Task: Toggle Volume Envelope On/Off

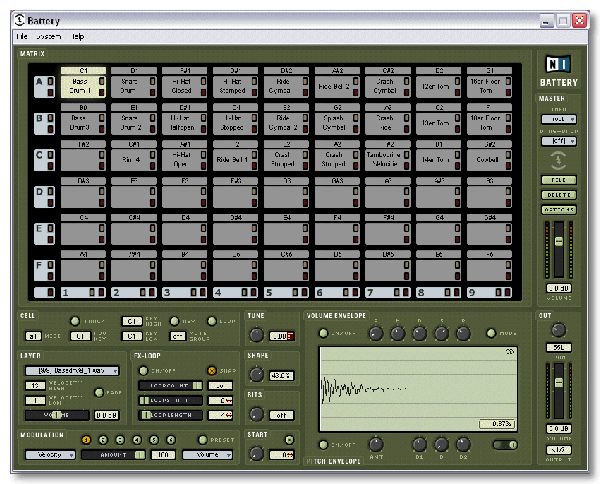Action: coord(323,333)
